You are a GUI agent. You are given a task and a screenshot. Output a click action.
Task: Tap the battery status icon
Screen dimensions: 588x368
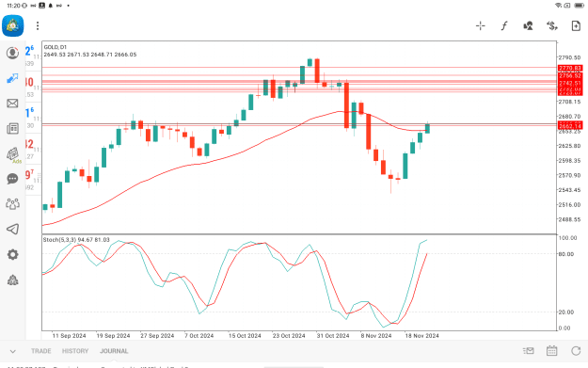[579, 6]
